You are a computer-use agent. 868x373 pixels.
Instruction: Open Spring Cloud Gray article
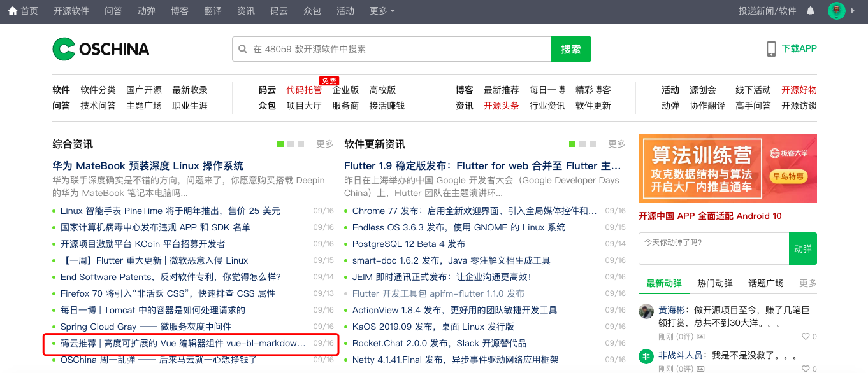tap(146, 327)
